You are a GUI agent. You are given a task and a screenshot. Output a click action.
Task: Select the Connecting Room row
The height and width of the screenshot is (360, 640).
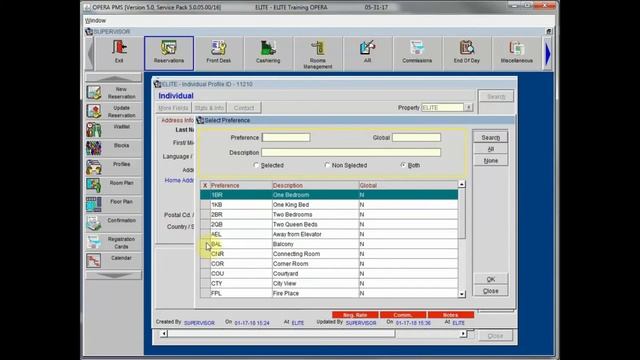329,254
